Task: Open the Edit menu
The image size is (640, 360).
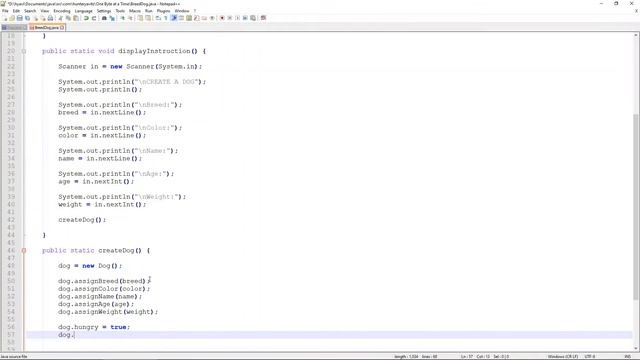Action: pos(16,11)
